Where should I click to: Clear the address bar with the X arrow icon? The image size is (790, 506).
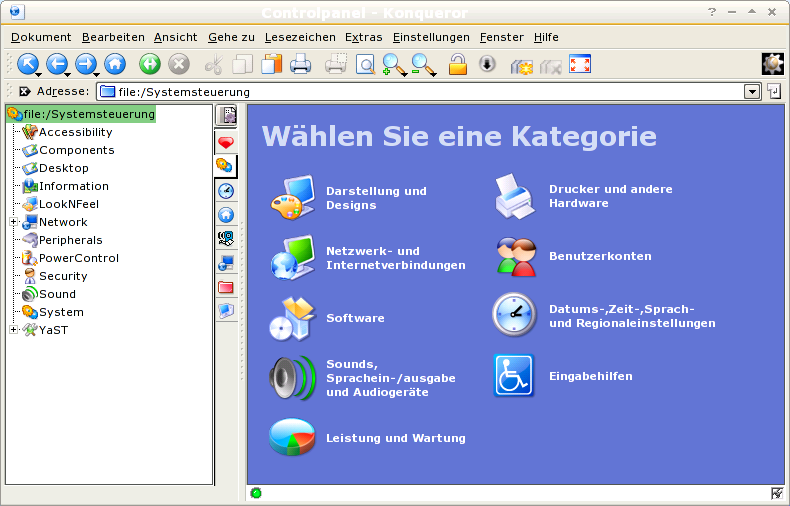click(25, 91)
